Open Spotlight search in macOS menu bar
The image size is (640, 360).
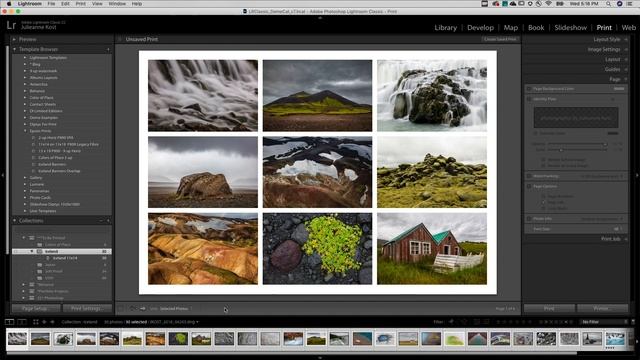click(609, 4)
